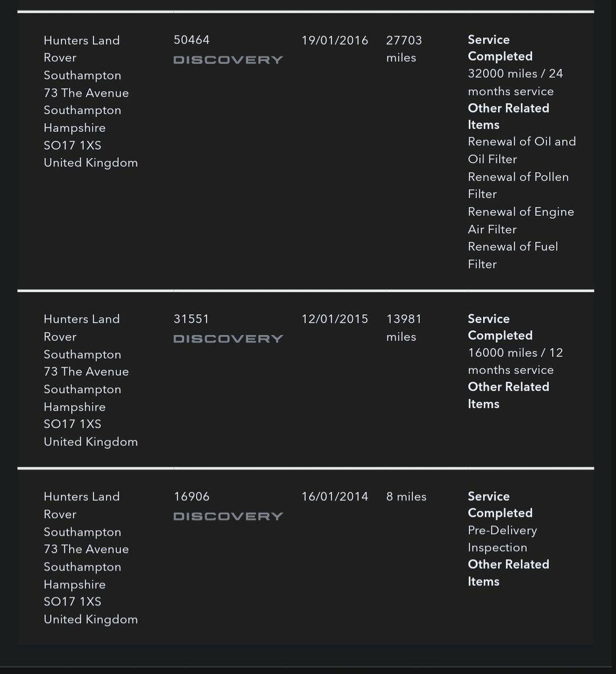Click the service date 16/01/2014
The image size is (616, 674).
[x=335, y=496]
